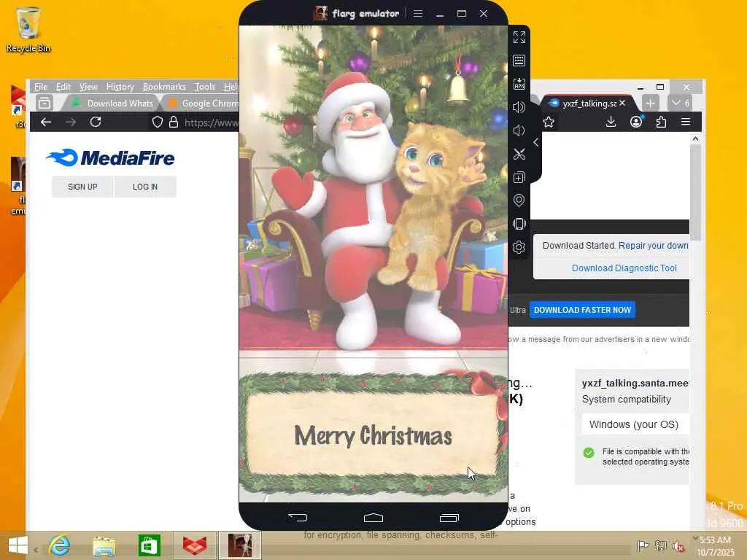Bookmark this page with the star icon
The image size is (747, 560).
coord(549,122)
